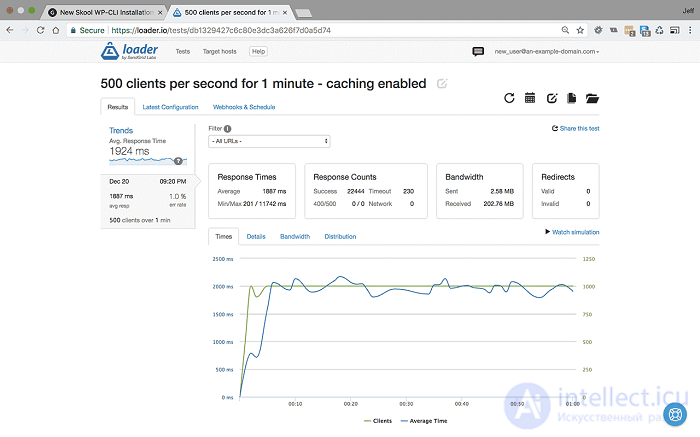Edit test title with faded pencil icon
The width and height of the screenshot is (700, 437).
pos(442,83)
